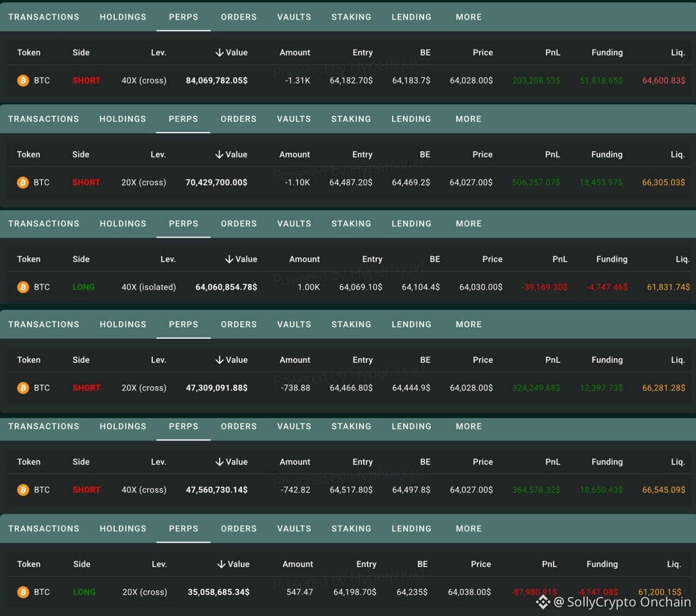Click the PnL value 364,578.32$
The image size is (696, 616).
[x=536, y=490]
